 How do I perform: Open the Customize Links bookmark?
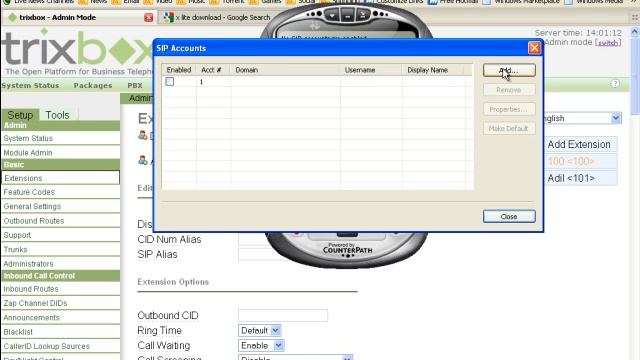395,2
